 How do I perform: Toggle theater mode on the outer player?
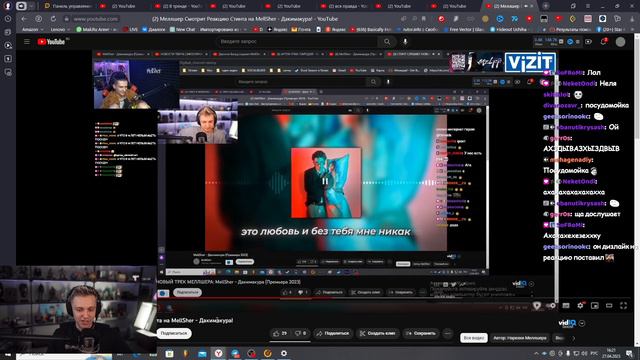(x=609, y=305)
